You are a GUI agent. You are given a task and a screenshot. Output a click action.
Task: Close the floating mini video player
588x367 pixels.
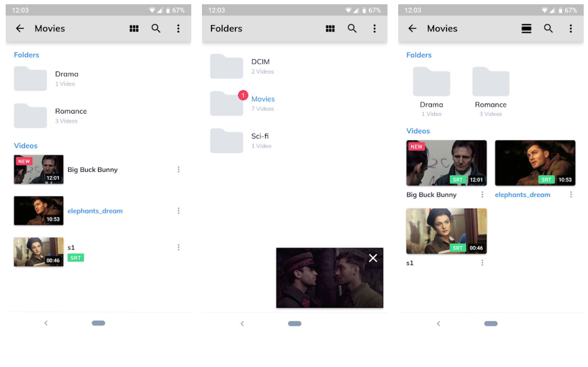(373, 258)
